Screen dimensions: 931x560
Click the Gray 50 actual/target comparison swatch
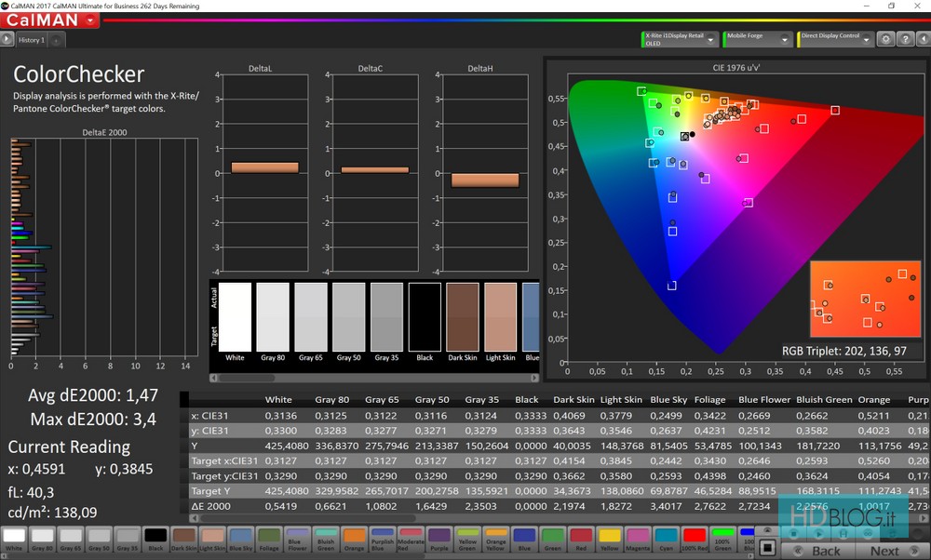tap(348, 318)
